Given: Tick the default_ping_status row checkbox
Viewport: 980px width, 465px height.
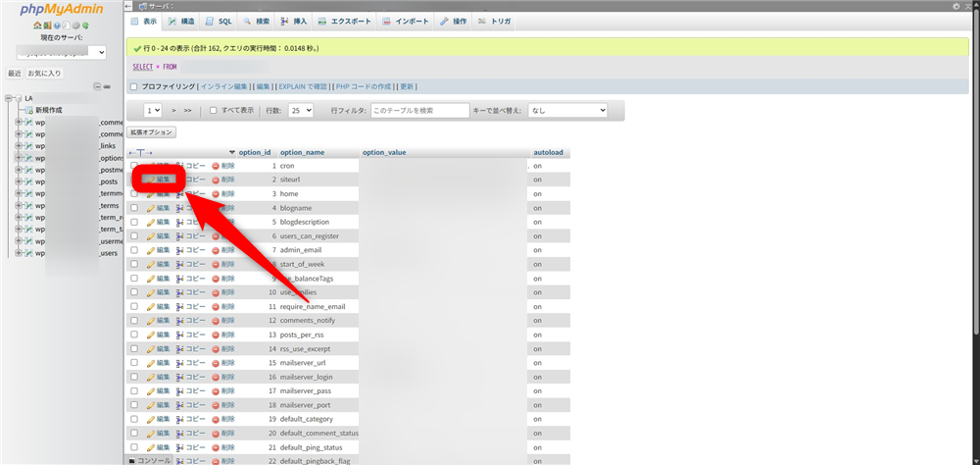Looking at the screenshot, I should (133, 447).
